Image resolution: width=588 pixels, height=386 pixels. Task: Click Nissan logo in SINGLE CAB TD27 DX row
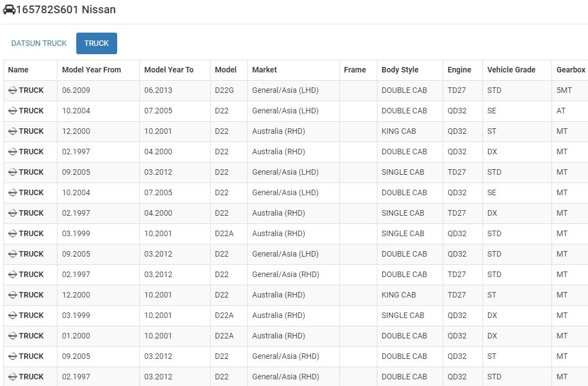(13, 213)
